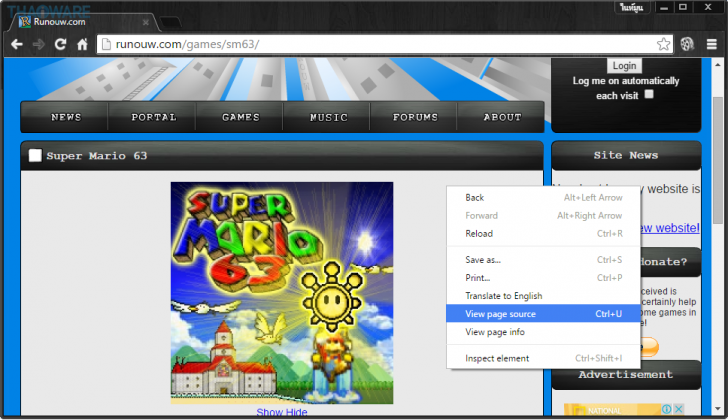728x420 pixels.
Task: Open the GAMES navigation button
Action: pos(240,117)
